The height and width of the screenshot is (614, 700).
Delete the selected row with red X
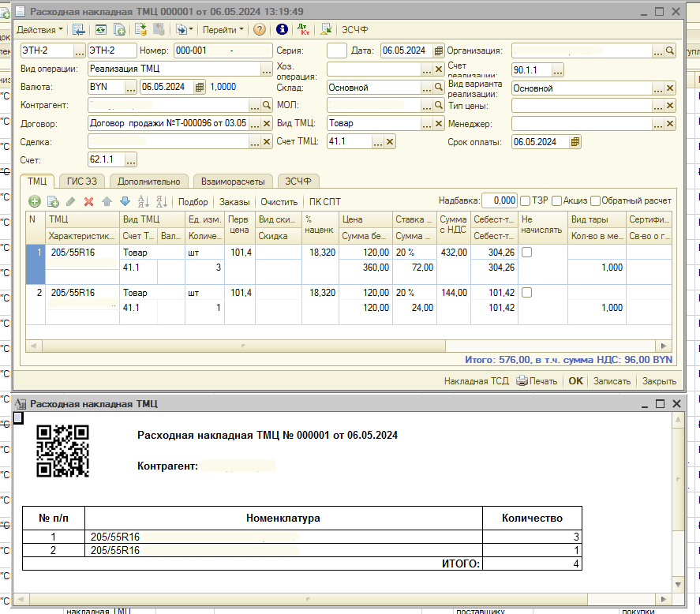[89, 202]
